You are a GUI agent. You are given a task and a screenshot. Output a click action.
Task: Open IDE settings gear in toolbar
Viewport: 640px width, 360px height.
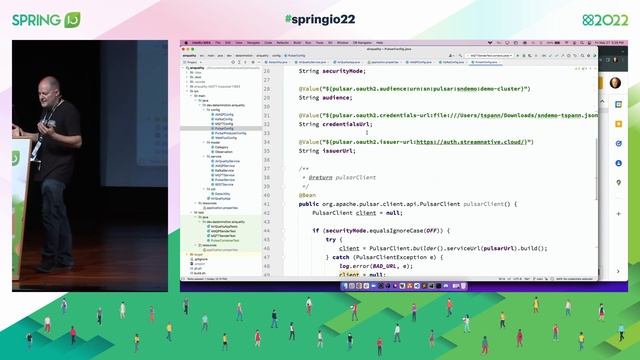tap(589, 56)
